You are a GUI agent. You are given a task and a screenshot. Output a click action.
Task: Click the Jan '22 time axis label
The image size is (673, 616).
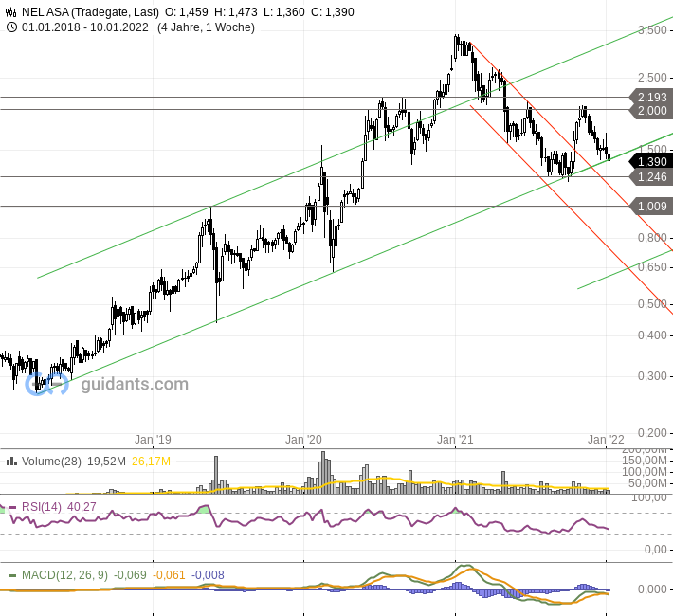point(606,440)
